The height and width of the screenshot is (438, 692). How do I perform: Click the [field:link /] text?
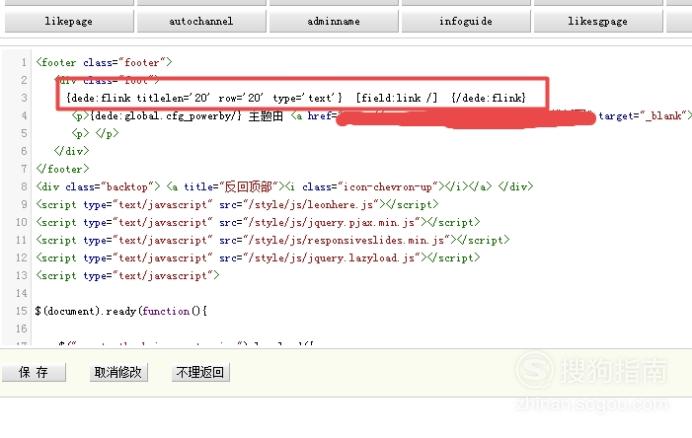pos(396,98)
